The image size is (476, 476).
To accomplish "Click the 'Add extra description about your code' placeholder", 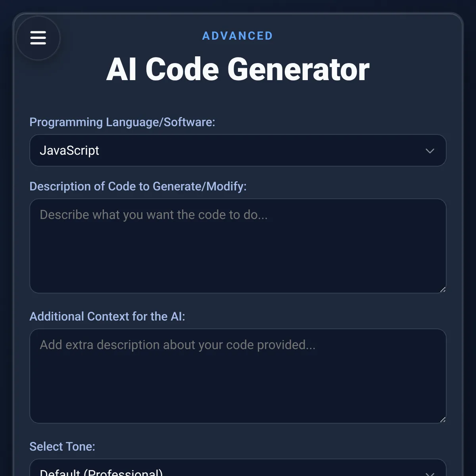I will point(178,345).
